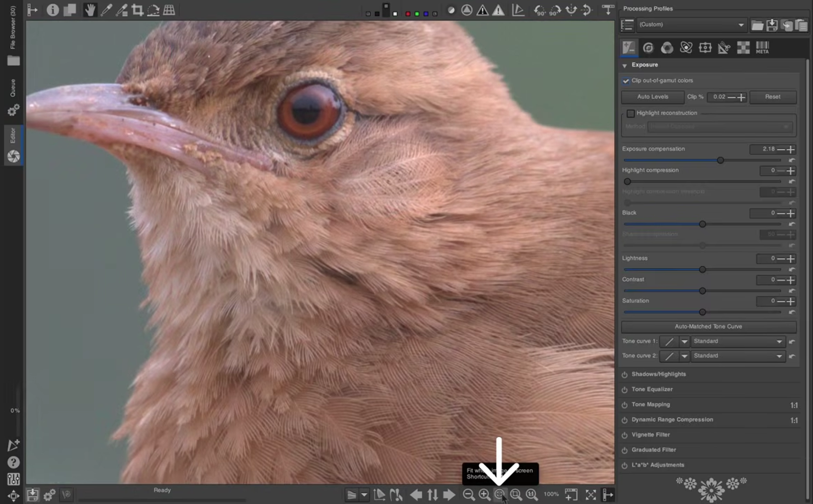Switch to the Color tab
Screen dimensions: 813x504
[667, 47]
